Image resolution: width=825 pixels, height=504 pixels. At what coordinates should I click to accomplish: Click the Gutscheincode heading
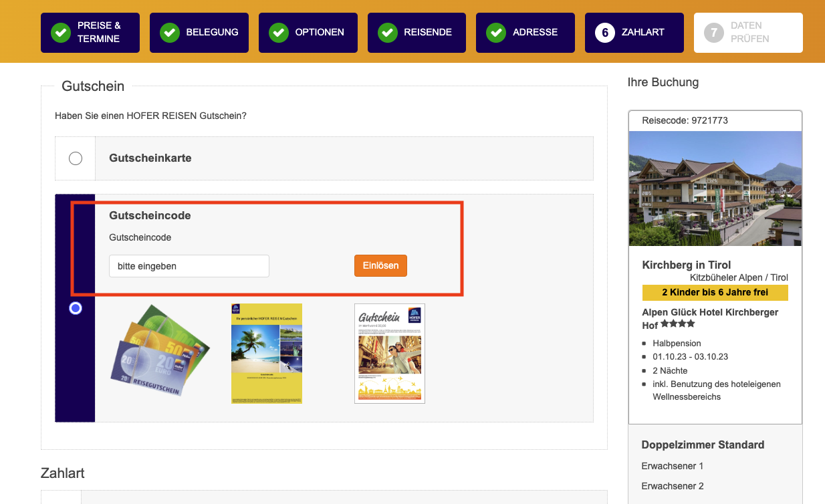150,216
